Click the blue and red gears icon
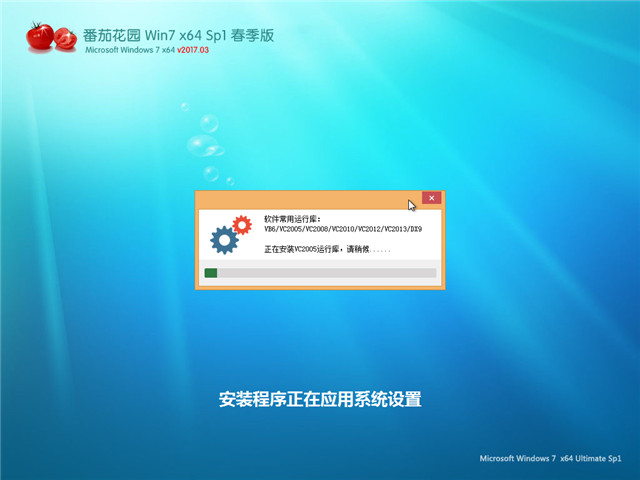The image size is (640, 480). (x=231, y=234)
